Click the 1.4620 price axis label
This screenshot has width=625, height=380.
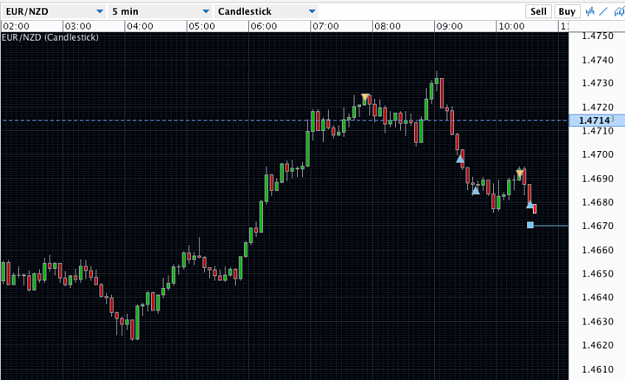tap(597, 345)
